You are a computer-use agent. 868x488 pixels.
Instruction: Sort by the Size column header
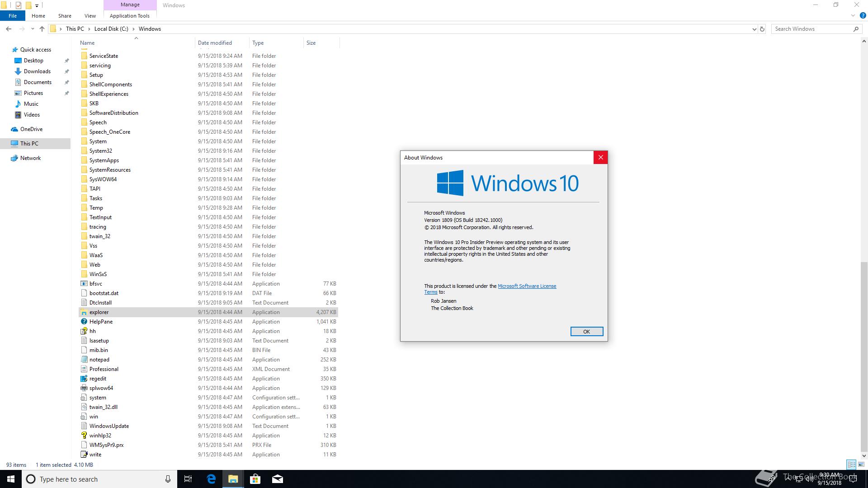coord(321,43)
